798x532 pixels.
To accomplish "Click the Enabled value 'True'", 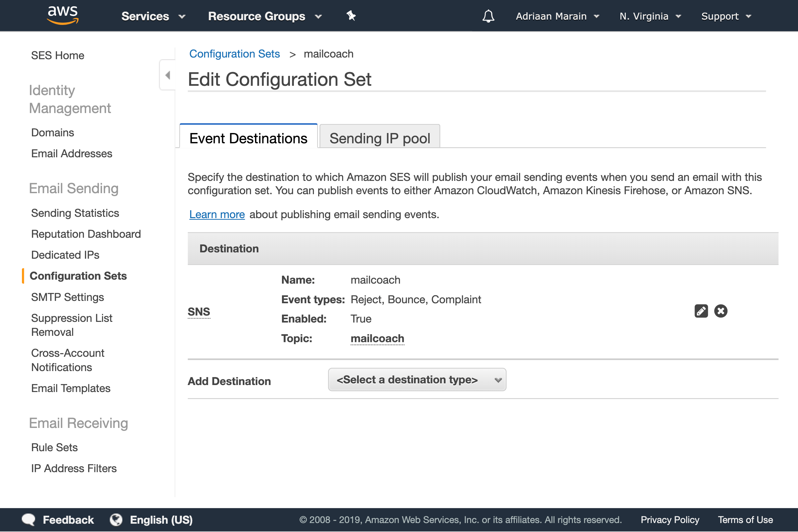I will (361, 319).
